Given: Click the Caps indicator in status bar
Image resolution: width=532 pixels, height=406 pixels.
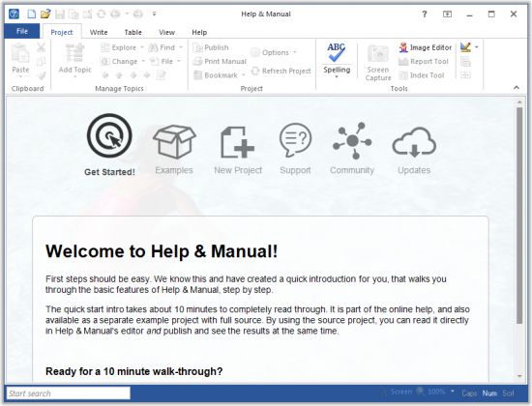Looking at the screenshot, I should [469, 393].
